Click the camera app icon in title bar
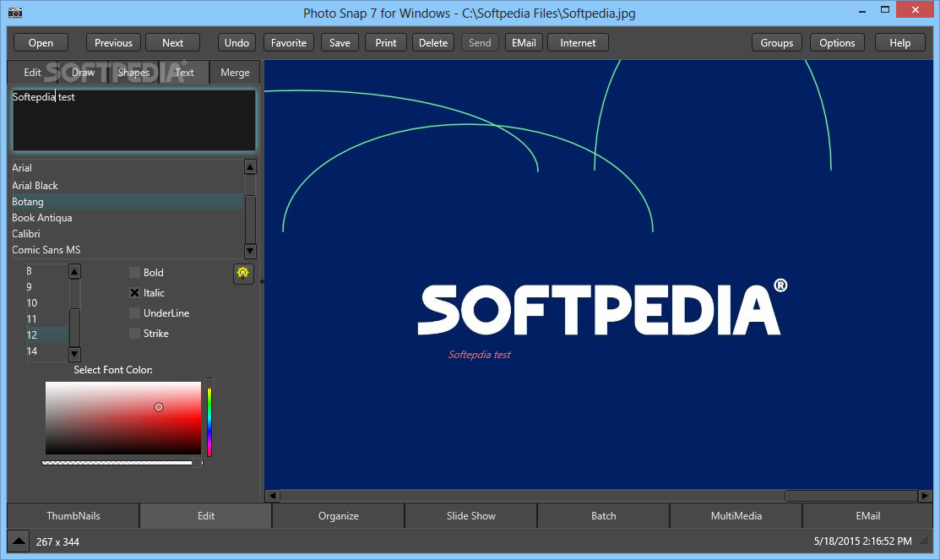The width and height of the screenshot is (940, 560). 15,12
